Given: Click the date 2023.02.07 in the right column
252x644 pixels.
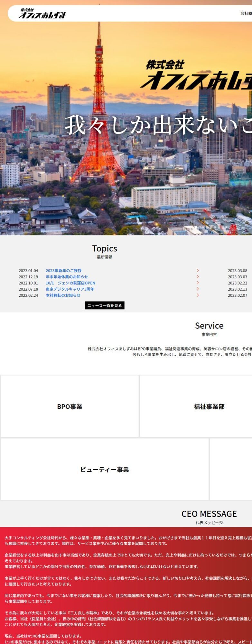Looking at the screenshot, I should pyautogui.click(x=238, y=295).
